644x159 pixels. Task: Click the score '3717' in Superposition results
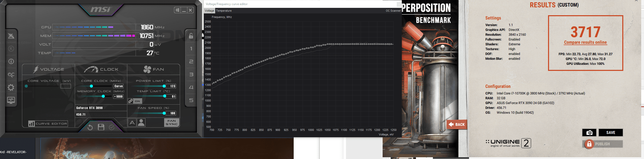click(585, 32)
